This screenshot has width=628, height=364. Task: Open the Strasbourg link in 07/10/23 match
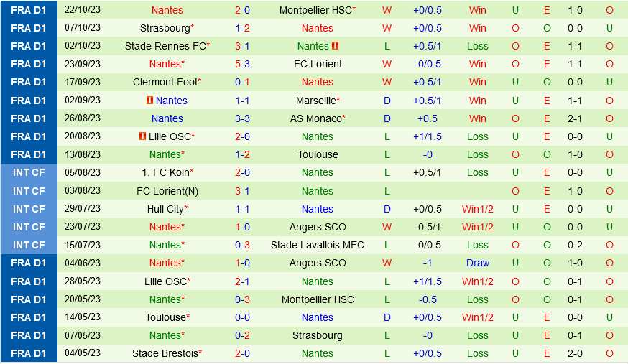(165, 28)
